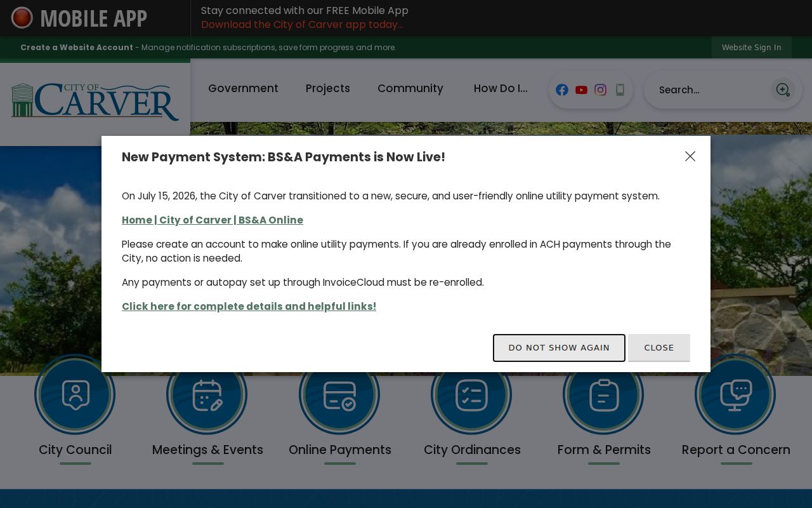This screenshot has height=508, width=812.
Task: Click the Form & Permits label
Action: pyautogui.click(x=604, y=450)
